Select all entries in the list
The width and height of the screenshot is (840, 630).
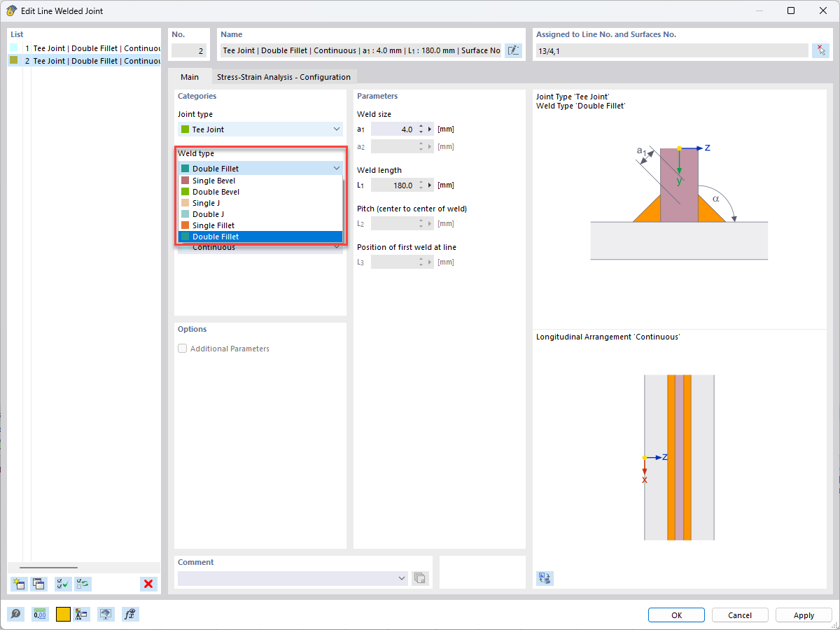click(62, 584)
